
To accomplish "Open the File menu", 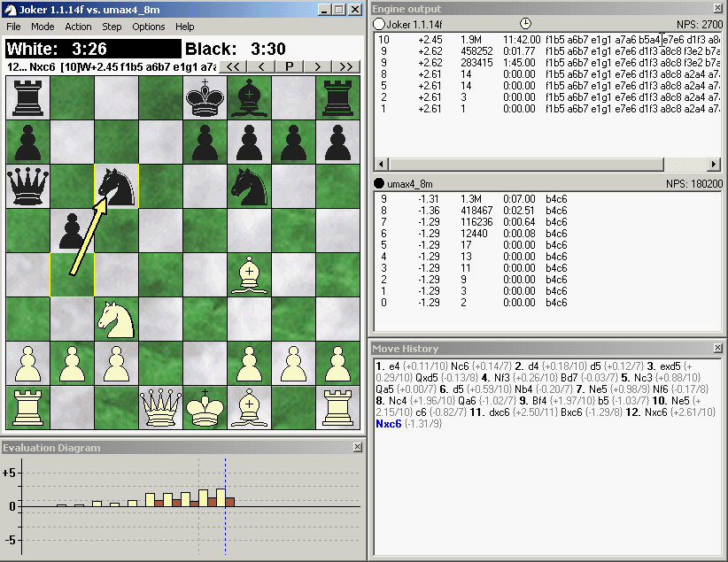I will point(14,27).
